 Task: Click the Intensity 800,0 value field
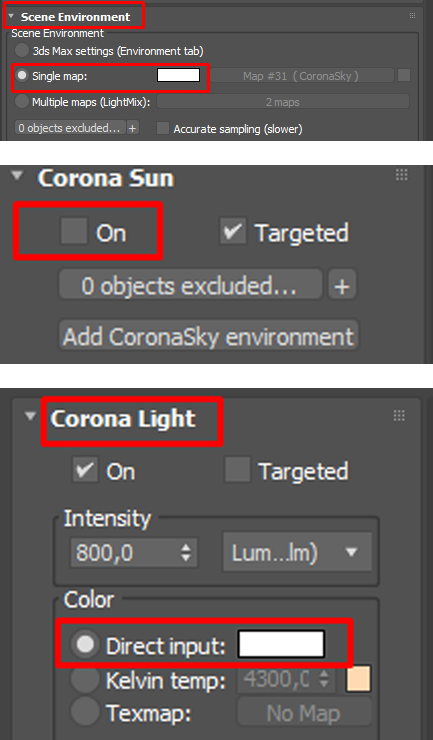tap(133, 552)
